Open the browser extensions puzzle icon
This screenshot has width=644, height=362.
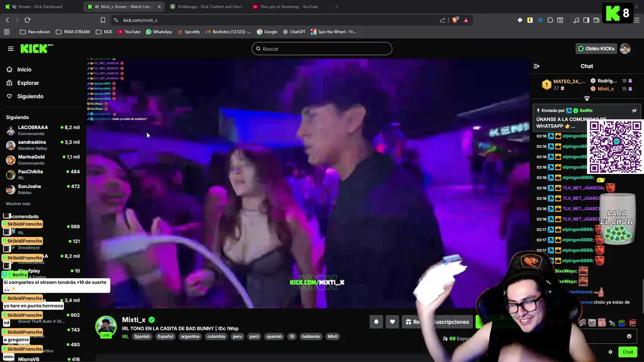550,20
